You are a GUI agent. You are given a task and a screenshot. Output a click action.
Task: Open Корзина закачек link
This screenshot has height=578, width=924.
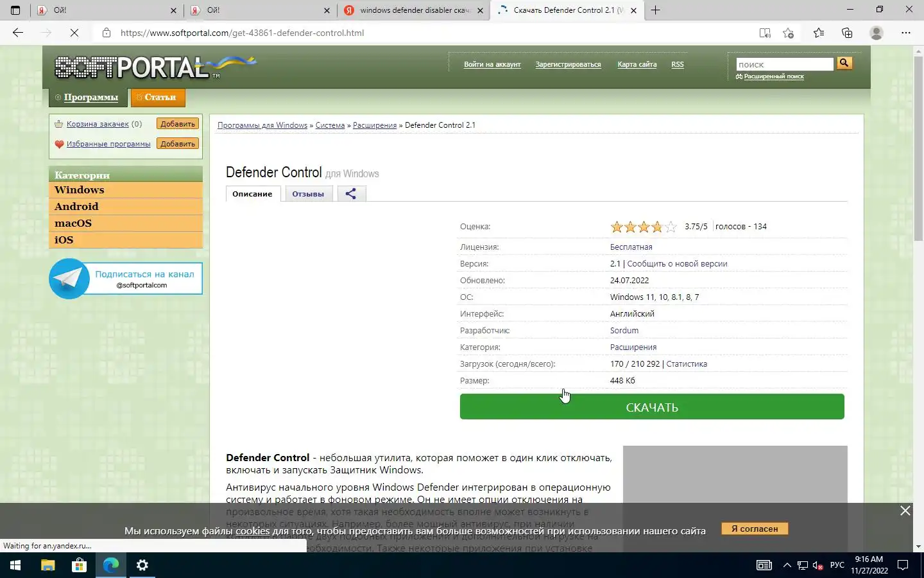98,124
